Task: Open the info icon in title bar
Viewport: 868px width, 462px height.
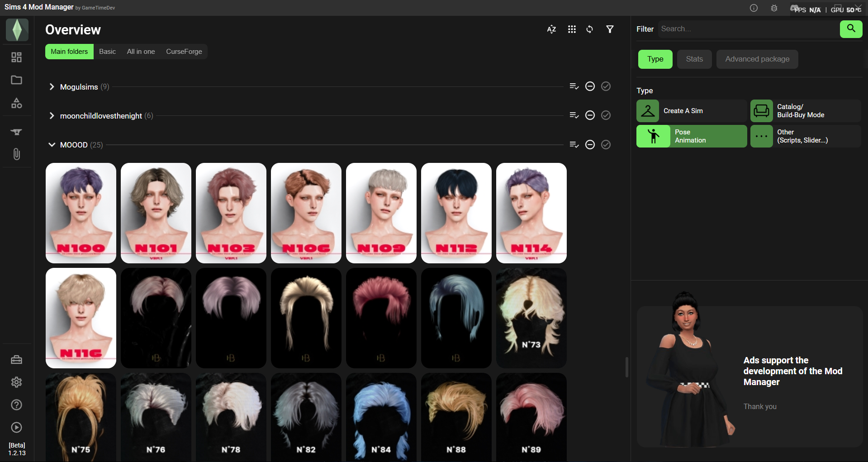Action: click(754, 8)
